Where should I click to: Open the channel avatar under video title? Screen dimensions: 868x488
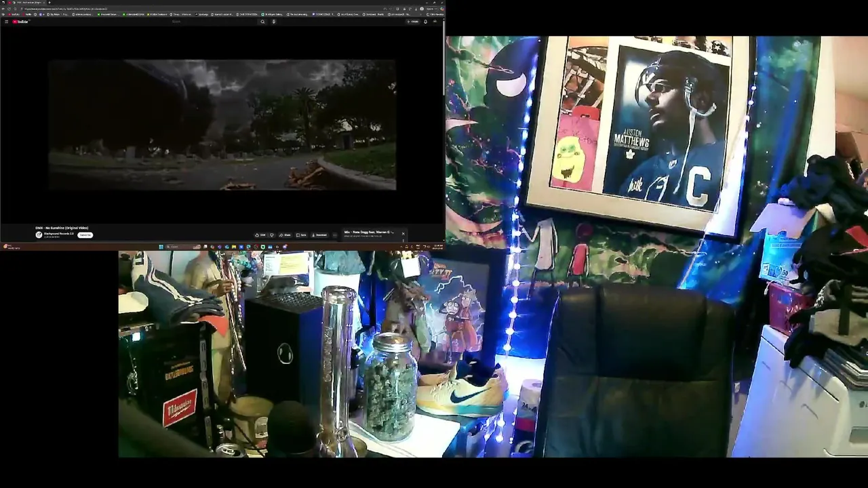(39, 235)
